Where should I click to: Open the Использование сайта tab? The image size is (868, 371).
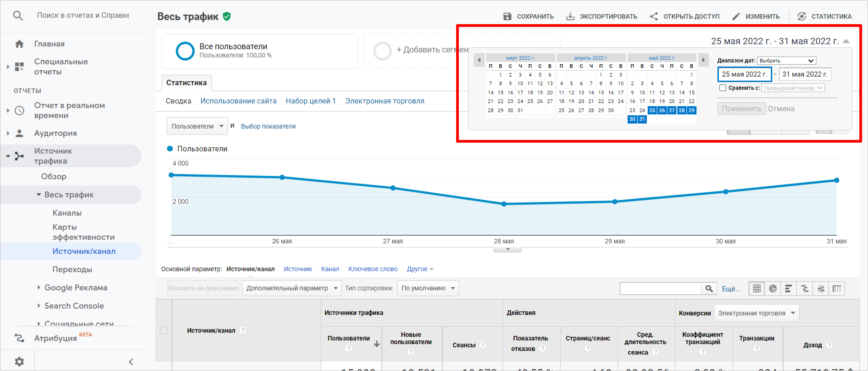tap(238, 101)
